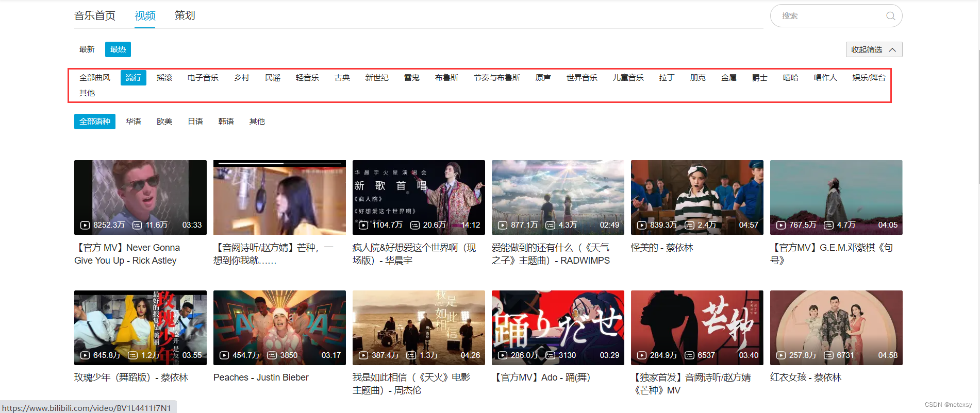Switch to the 视频 tab
The width and height of the screenshot is (980, 413).
[x=145, y=15]
